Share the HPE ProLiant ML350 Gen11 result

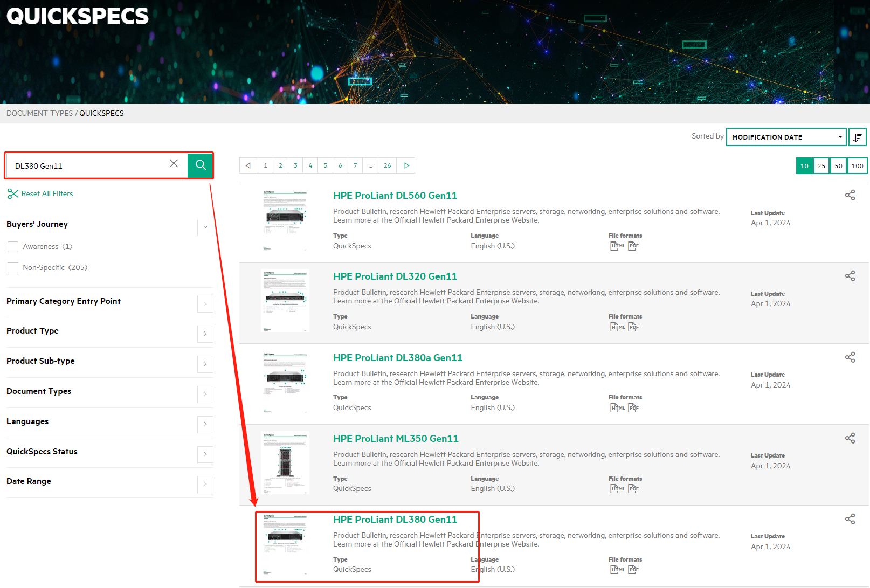[x=850, y=438]
